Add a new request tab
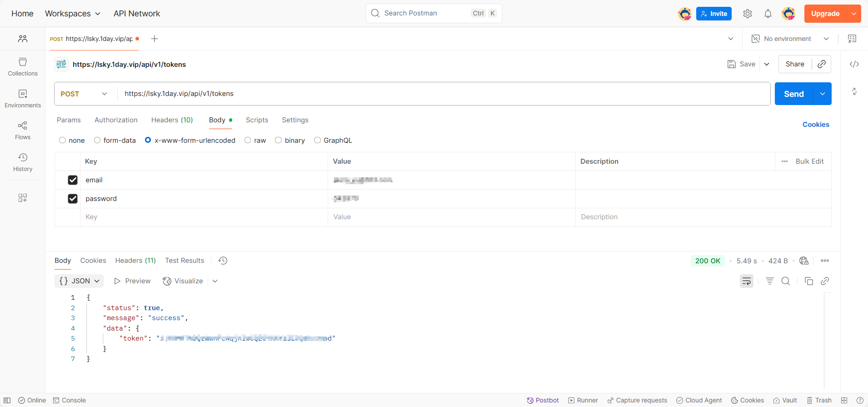Viewport: 868px width, 407px height. coord(155,39)
